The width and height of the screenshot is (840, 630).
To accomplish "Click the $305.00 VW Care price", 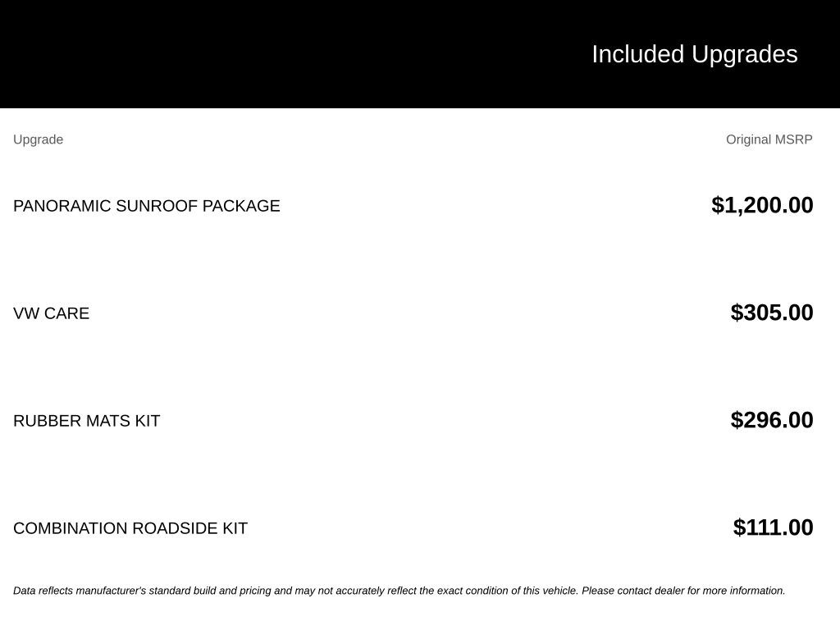I will 772,313.
